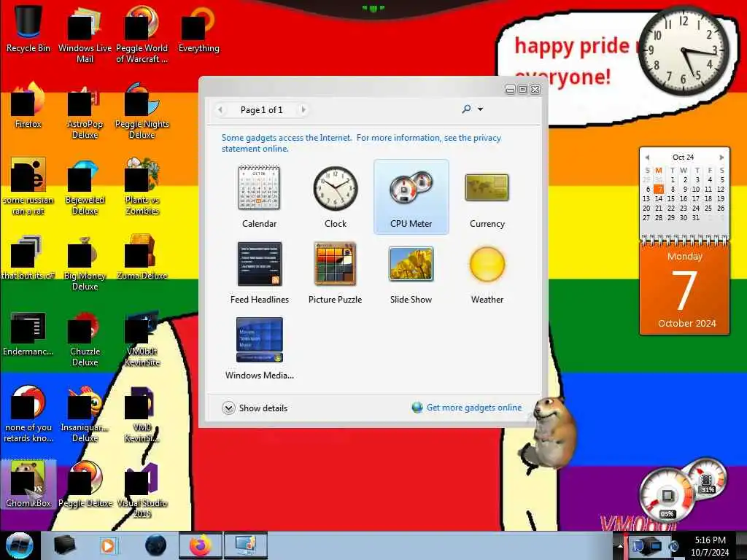Open Insaniquarium Deluxe shortcut
747x560 pixels.
coord(85,414)
